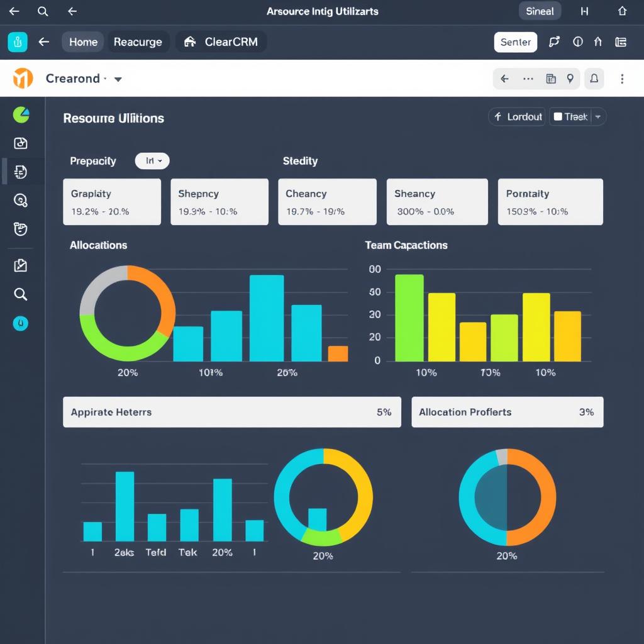
Task: Click the teal avatar icon at sidebar bottom
Action: (21, 323)
